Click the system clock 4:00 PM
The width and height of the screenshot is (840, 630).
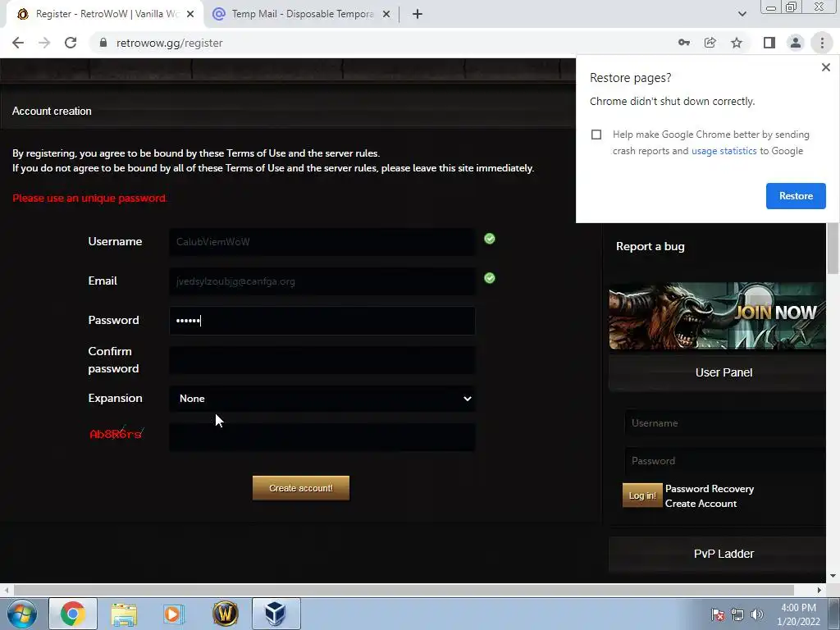click(798, 608)
